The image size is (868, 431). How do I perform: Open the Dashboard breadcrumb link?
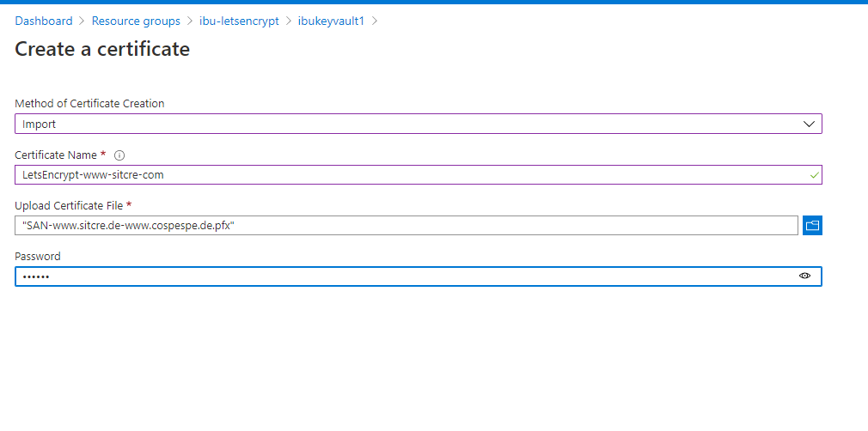pyautogui.click(x=44, y=21)
